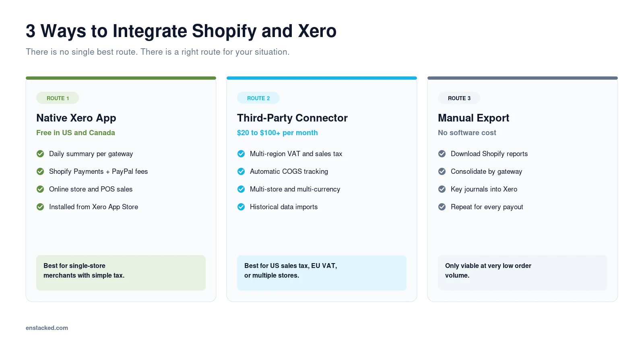The height and width of the screenshot is (342, 644).
Task: Click the No software cost text
Action: tap(467, 133)
